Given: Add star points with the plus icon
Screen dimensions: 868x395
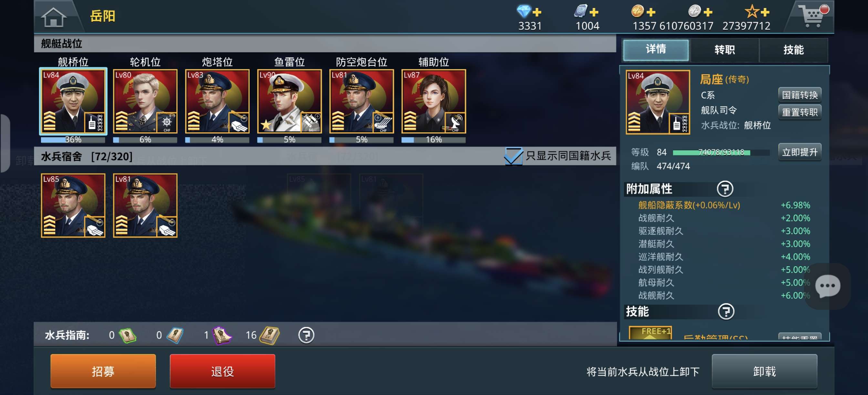Looking at the screenshot, I should (765, 13).
